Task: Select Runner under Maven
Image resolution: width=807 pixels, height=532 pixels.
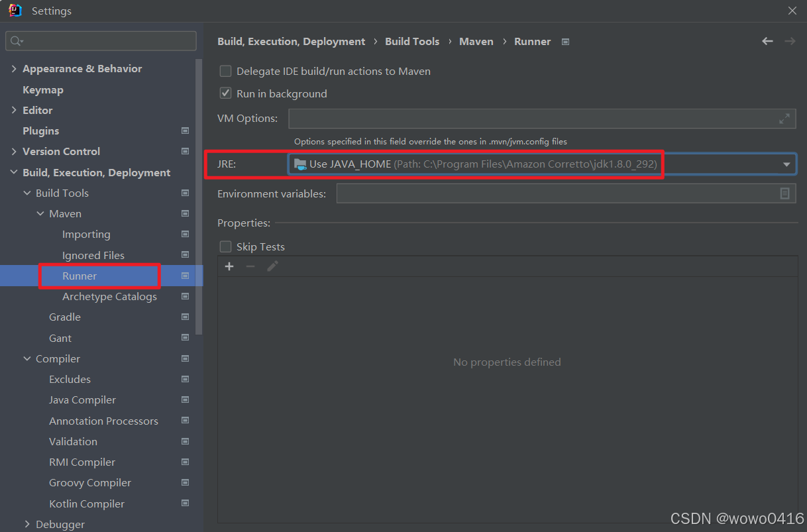Action: [x=80, y=276]
